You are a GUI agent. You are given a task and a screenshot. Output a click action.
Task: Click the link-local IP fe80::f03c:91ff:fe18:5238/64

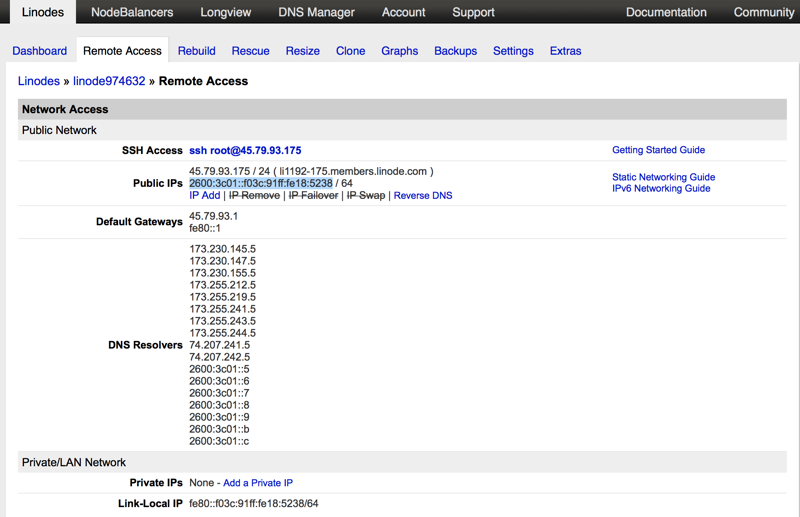[x=254, y=504]
